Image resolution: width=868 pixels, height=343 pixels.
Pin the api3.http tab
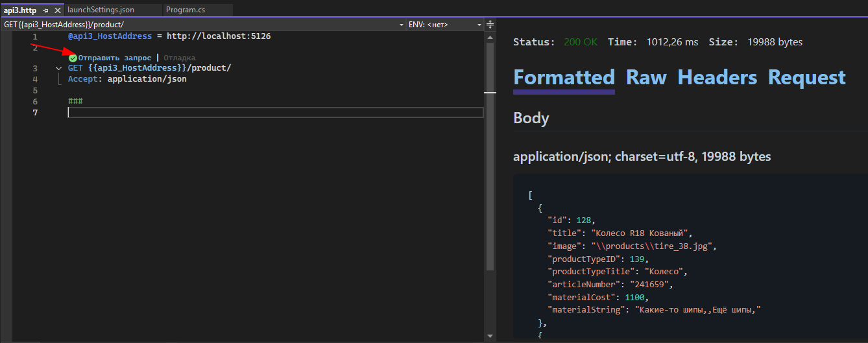point(45,10)
